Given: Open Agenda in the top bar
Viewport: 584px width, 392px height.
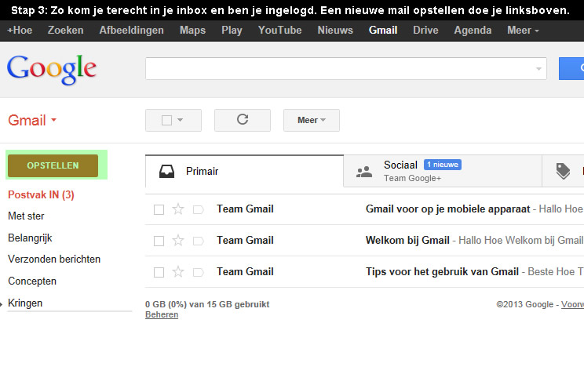Looking at the screenshot, I should coord(473,31).
